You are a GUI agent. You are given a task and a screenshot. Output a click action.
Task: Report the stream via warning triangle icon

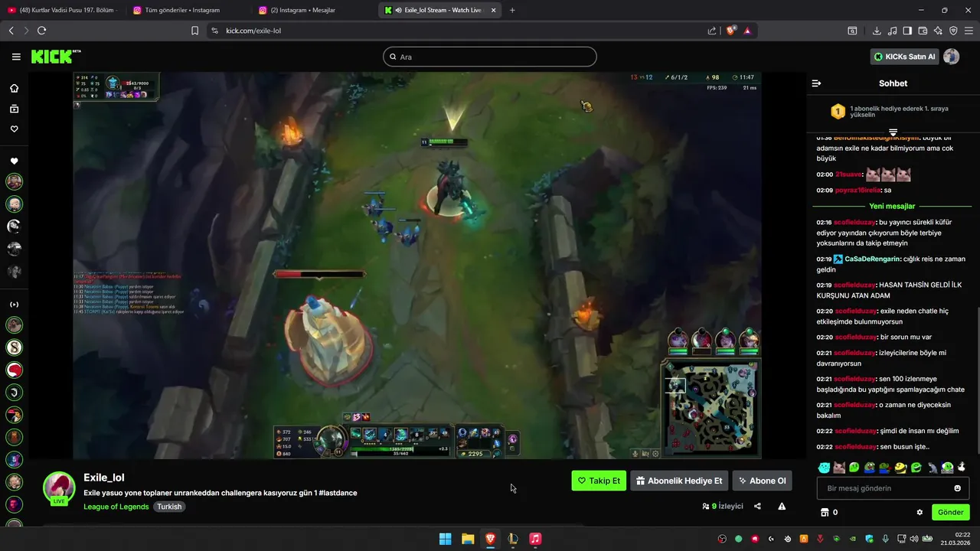[x=782, y=506]
